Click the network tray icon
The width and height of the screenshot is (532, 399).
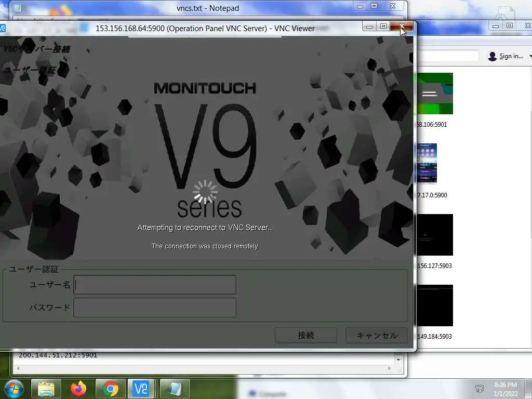[x=480, y=389]
